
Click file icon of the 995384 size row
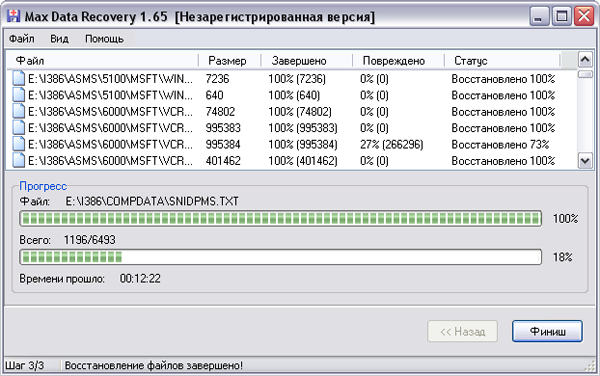pos(18,144)
